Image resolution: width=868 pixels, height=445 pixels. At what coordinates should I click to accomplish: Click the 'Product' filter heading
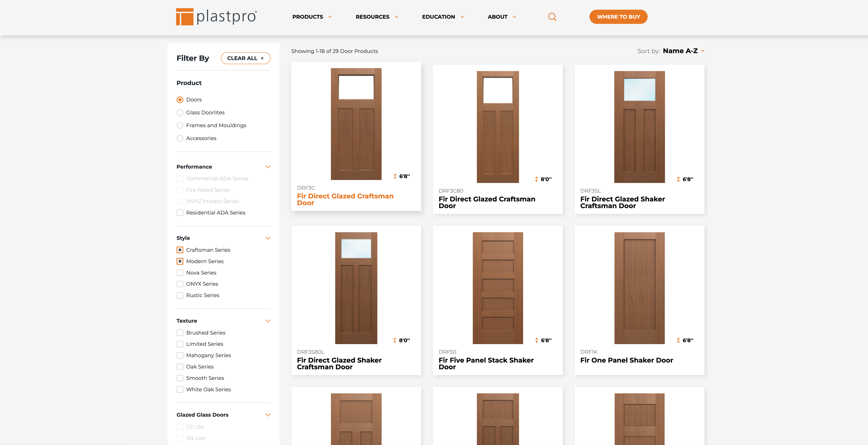[x=189, y=83]
